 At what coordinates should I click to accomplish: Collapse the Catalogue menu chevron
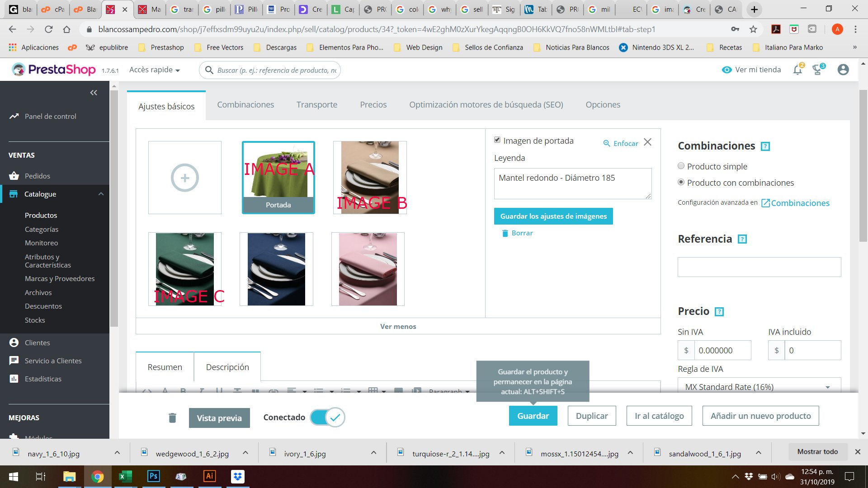click(x=101, y=194)
